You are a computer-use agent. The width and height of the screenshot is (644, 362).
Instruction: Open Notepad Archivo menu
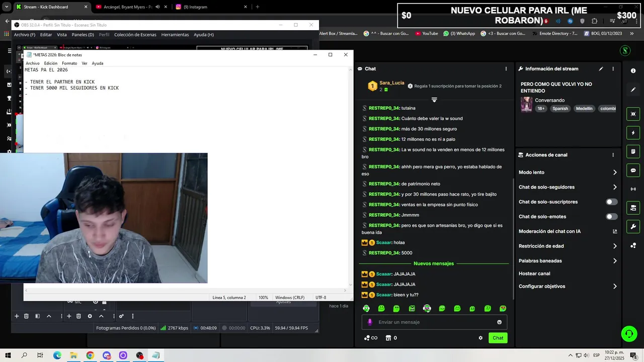point(32,63)
